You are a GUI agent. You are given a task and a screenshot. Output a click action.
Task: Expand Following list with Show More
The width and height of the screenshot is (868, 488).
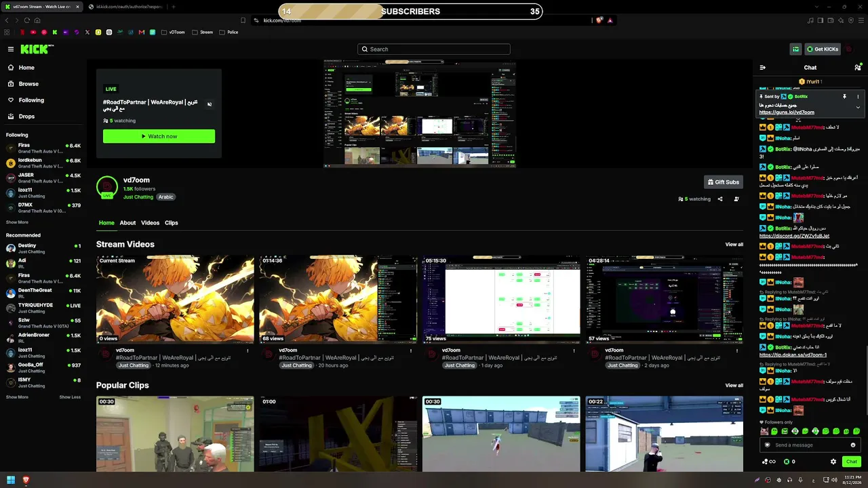pos(17,222)
